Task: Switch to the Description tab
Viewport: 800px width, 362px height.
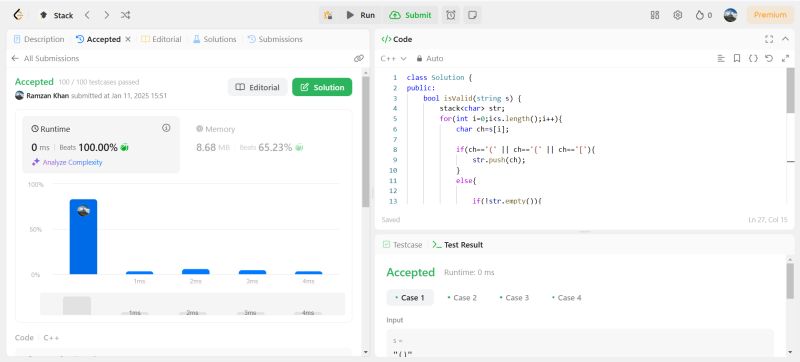Action: 39,39
